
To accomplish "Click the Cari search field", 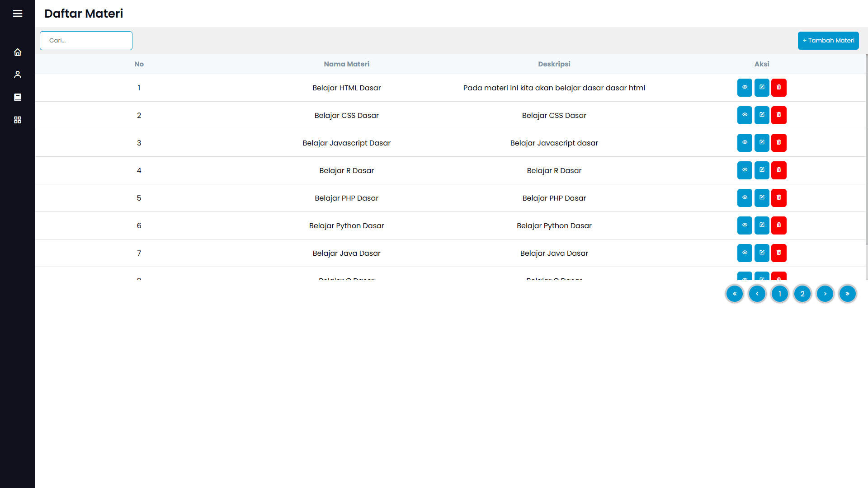I will tap(86, 41).
